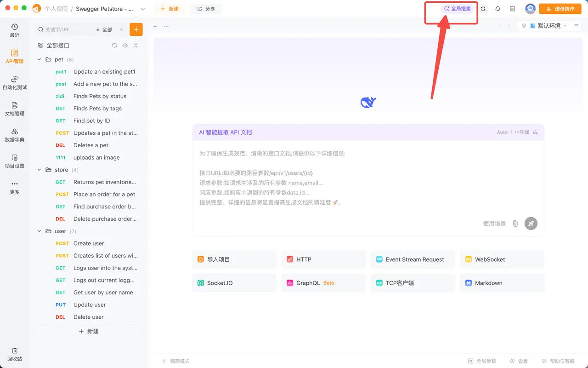Show the 更多 sidebar options
Screen dimensions: 588x368
(15, 188)
